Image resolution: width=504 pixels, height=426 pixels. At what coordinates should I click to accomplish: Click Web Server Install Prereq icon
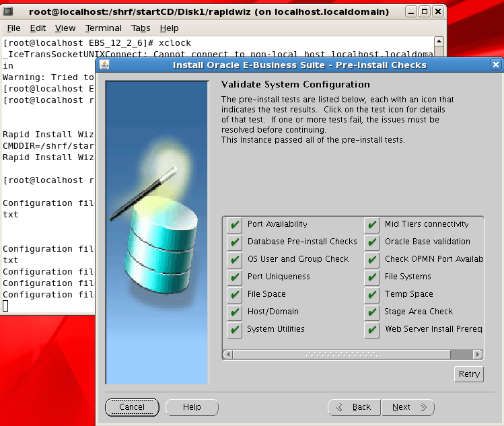pos(372,330)
